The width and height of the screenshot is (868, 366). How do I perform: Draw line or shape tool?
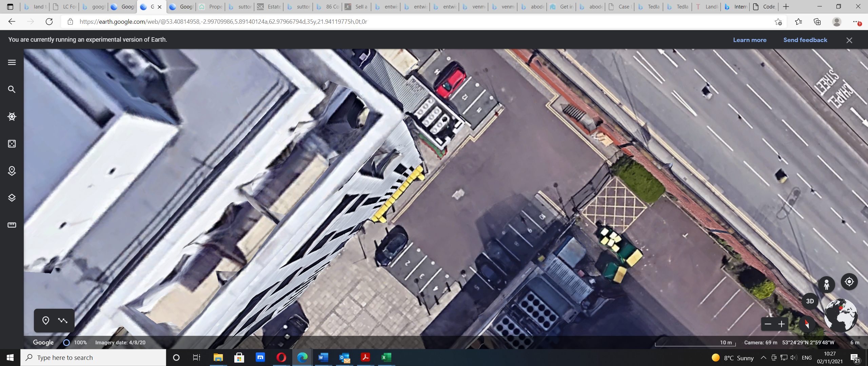point(63,321)
